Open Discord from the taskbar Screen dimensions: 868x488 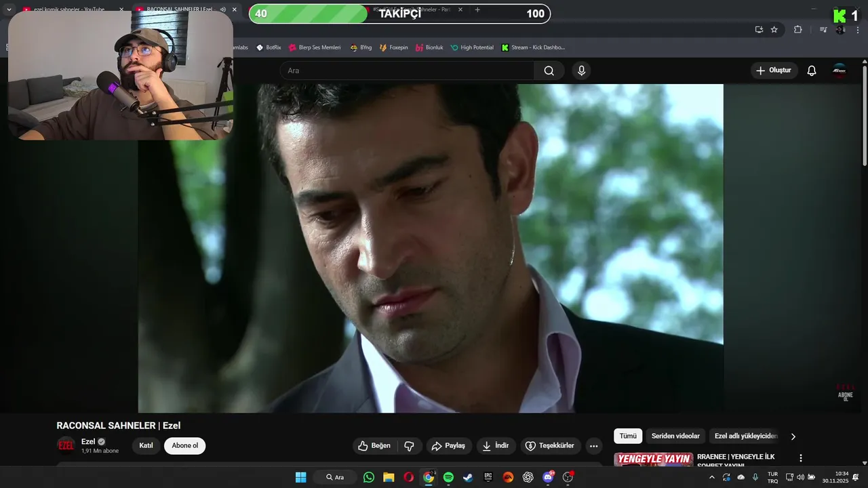(548, 477)
